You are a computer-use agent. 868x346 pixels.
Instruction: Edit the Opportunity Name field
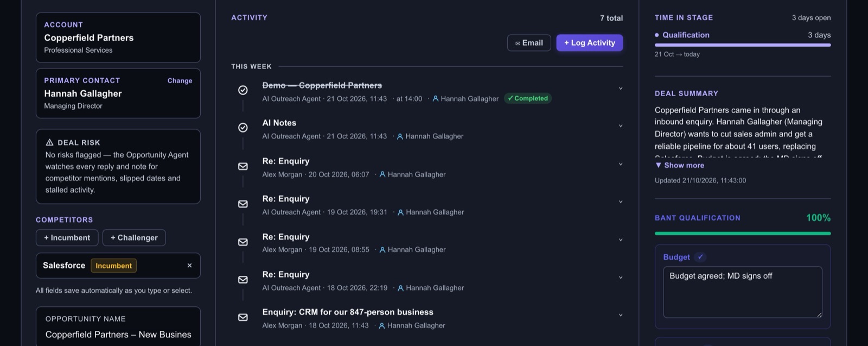[x=118, y=335]
